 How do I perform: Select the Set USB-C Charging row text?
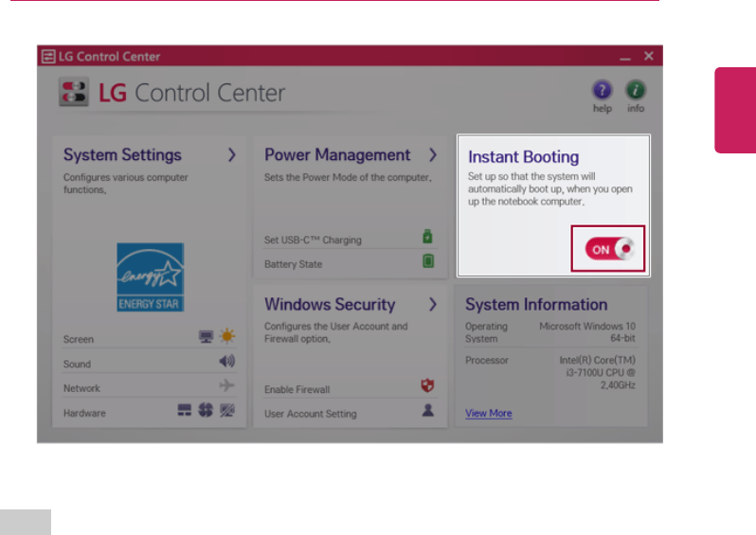coord(313,240)
